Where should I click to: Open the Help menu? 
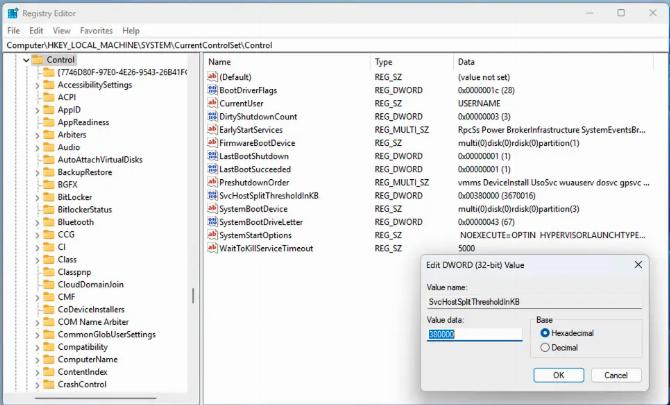[x=131, y=31]
